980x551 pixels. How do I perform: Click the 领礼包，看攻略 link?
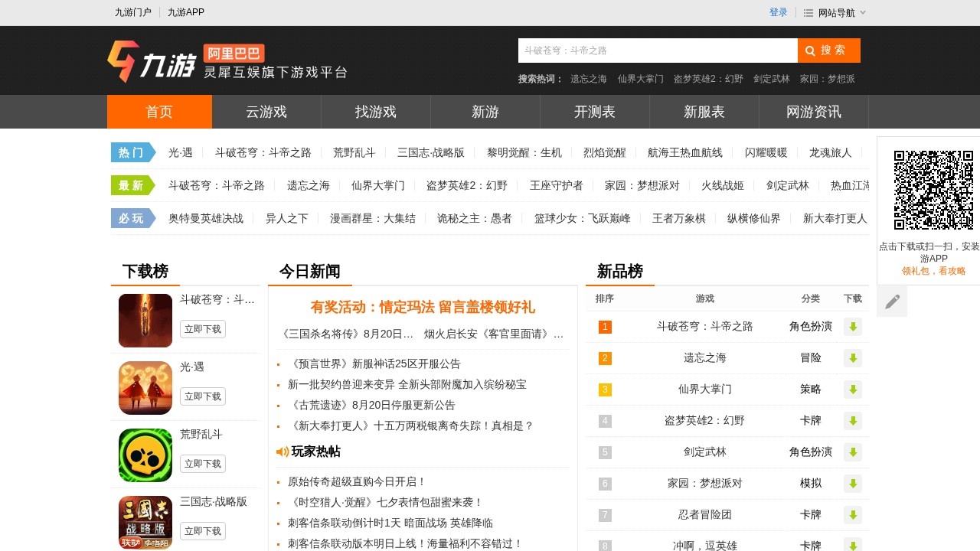933,271
